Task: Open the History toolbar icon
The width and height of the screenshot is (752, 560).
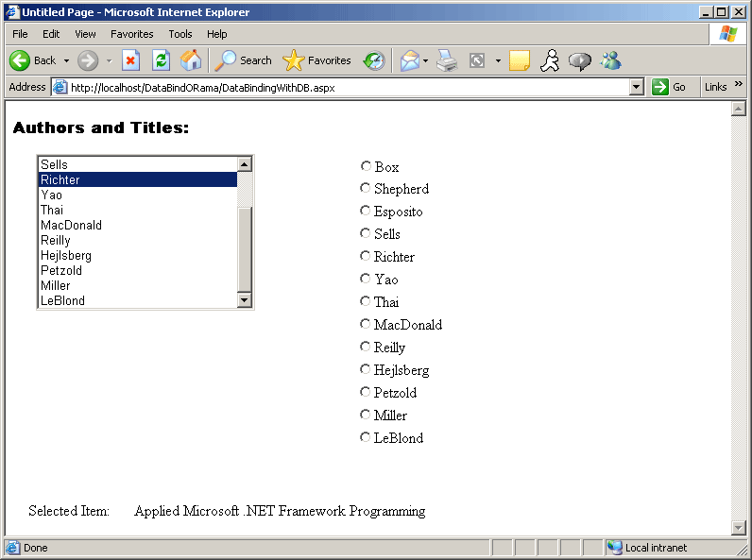Action: point(374,60)
